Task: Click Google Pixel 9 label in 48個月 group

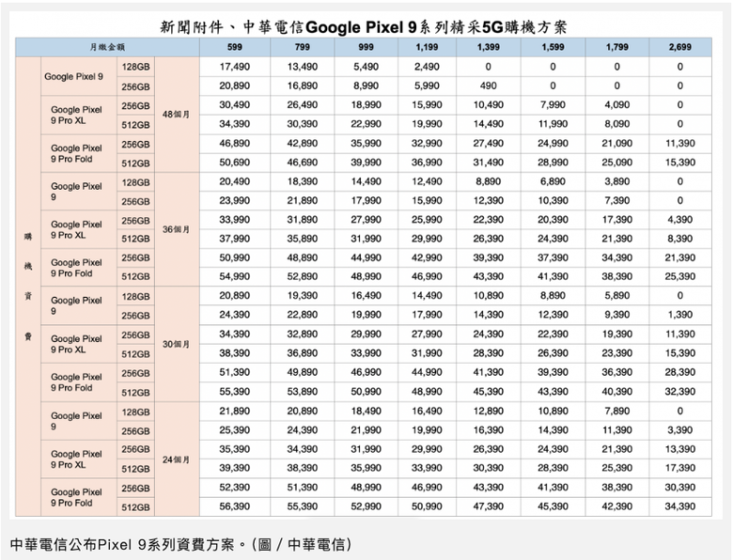Action: pos(74,77)
